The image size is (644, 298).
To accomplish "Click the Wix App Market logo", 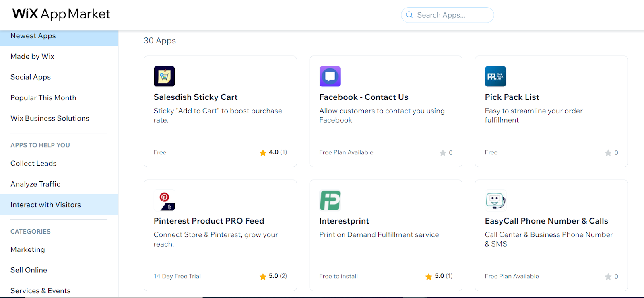I will coord(61,14).
